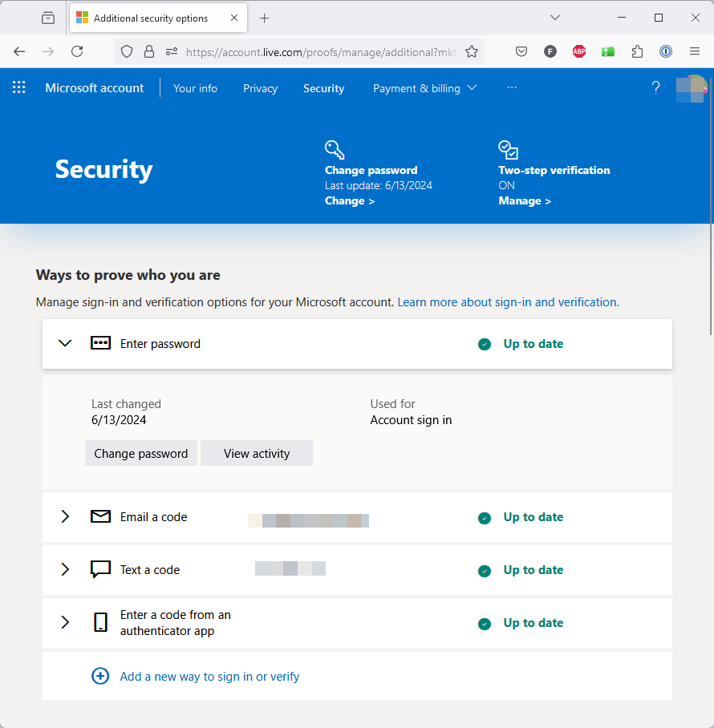Expand the Text a code section
The image size is (714, 728).
(x=65, y=569)
